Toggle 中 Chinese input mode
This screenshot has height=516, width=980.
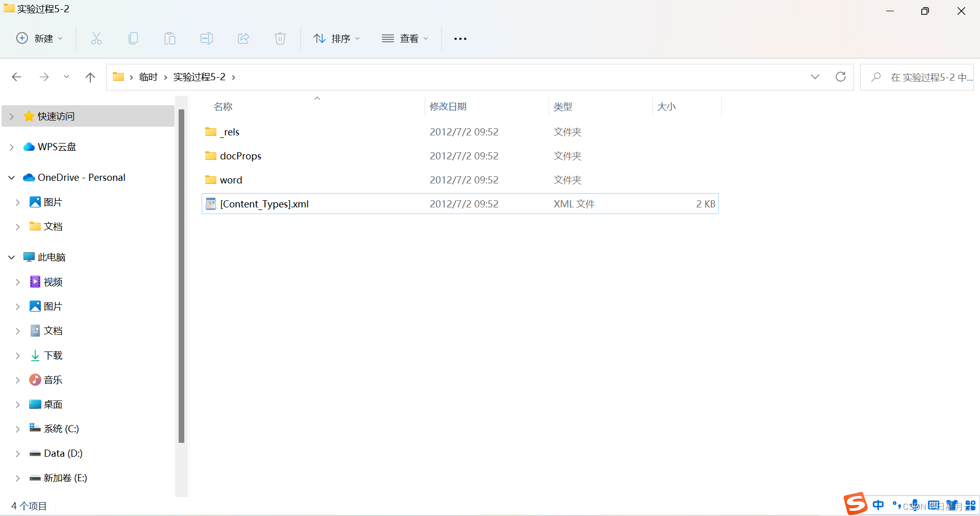coord(878,505)
